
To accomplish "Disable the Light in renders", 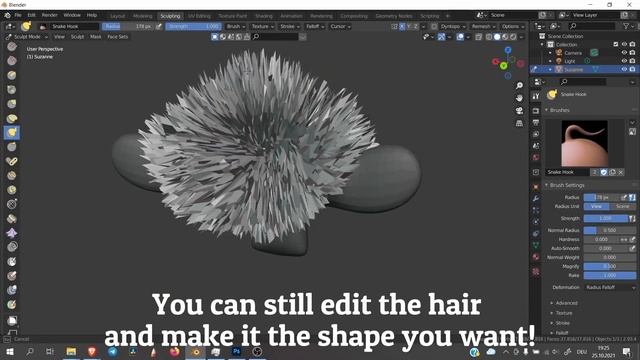I will coord(632,61).
